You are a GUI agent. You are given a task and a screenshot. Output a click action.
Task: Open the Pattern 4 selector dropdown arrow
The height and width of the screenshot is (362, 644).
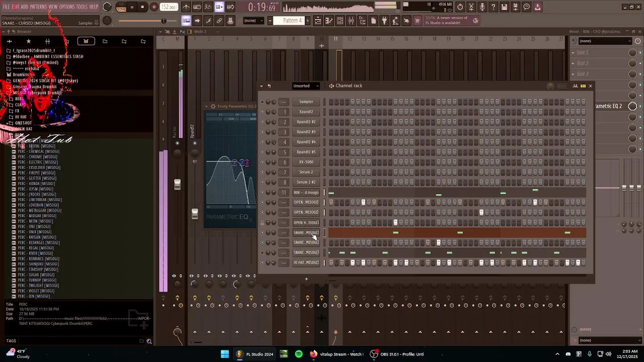click(270, 21)
